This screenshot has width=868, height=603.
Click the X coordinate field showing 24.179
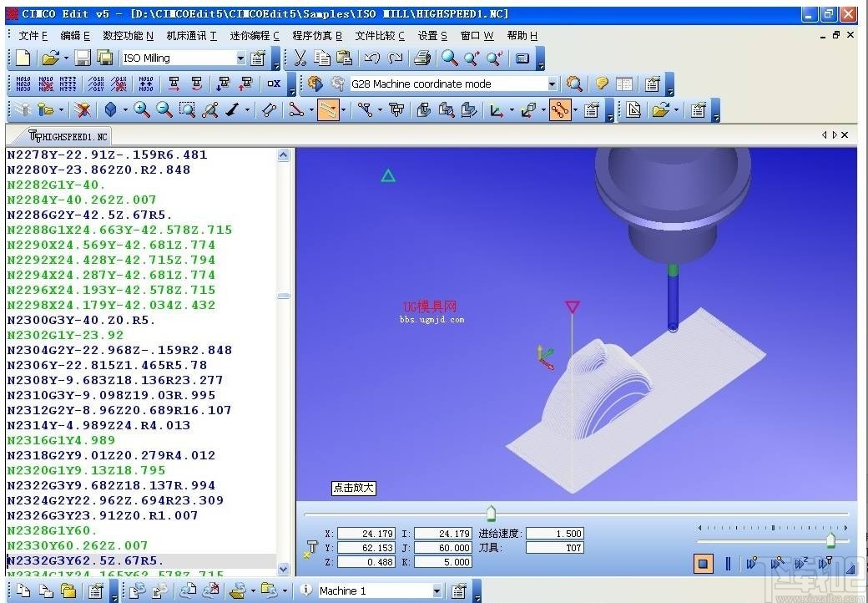[x=366, y=534]
